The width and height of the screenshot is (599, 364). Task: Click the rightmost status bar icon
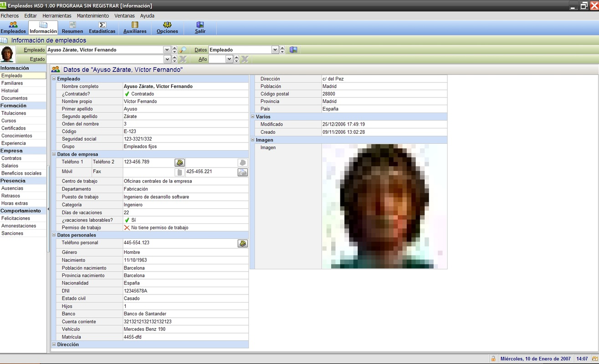(594, 359)
